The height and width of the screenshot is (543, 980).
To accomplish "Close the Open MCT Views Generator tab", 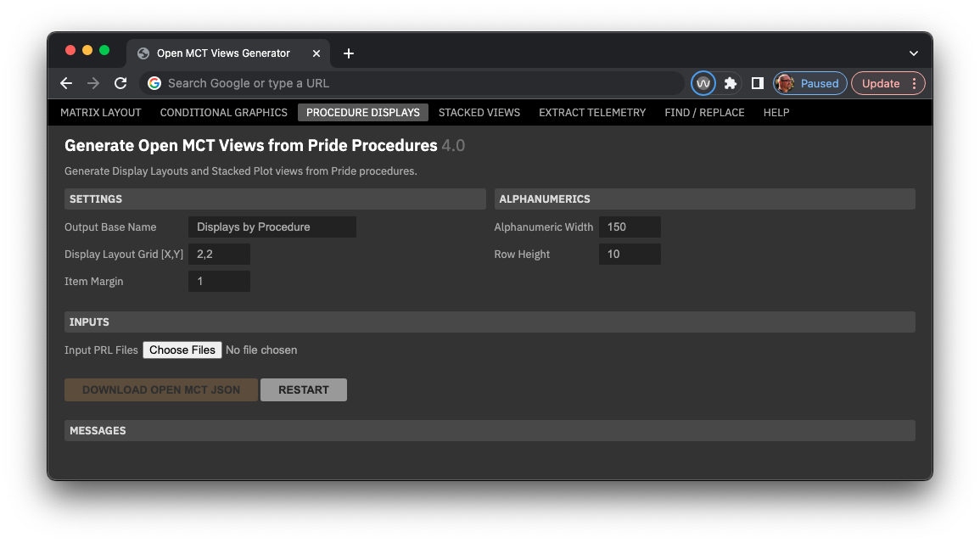I will pyautogui.click(x=316, y=53).
